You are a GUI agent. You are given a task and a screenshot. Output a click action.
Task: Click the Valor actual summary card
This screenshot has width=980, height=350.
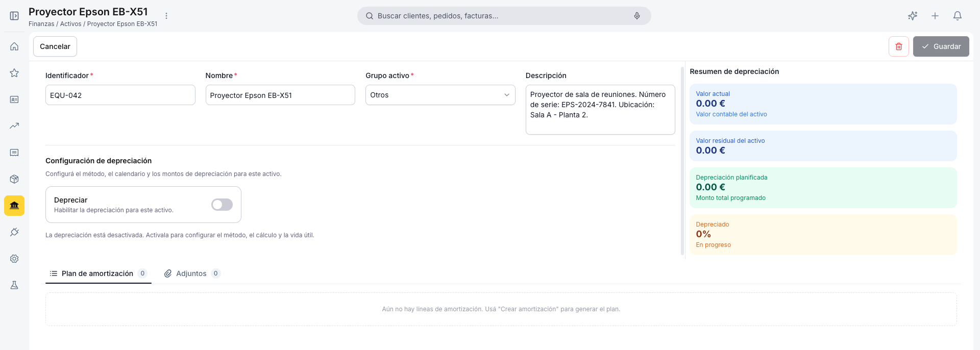coord(823,104)
